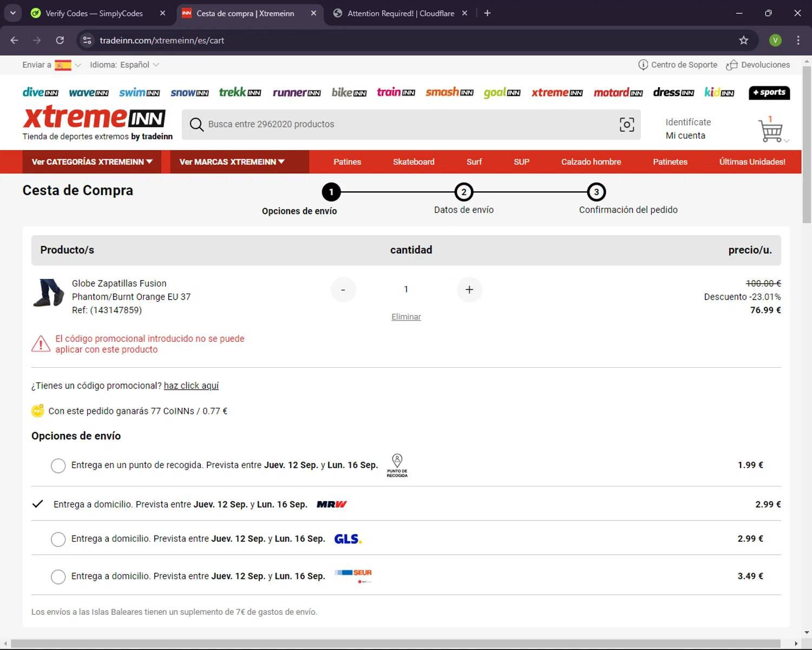
Task: Open Chrome three-dot menu
Action: [x=798, y=40]
